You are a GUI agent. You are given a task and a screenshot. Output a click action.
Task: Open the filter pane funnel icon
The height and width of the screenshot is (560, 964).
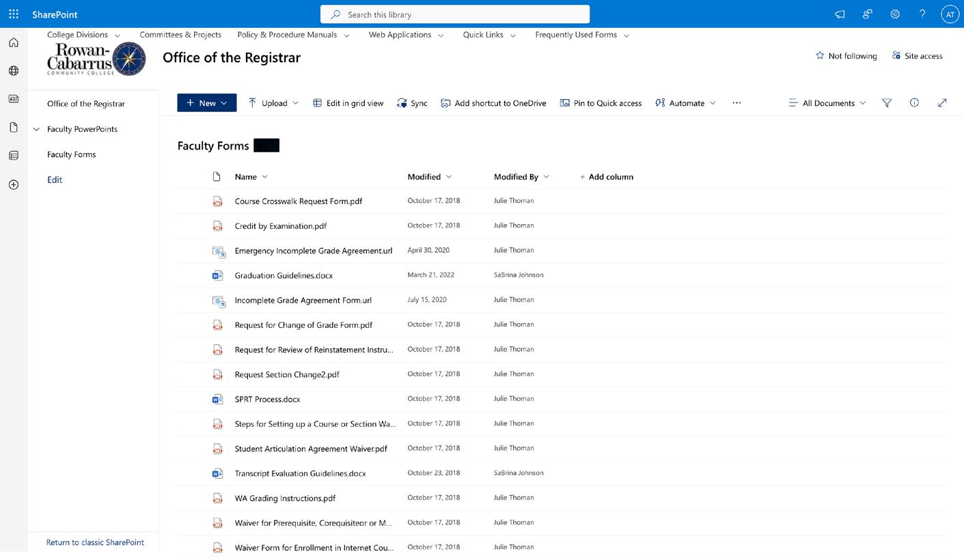pos(887,103)
